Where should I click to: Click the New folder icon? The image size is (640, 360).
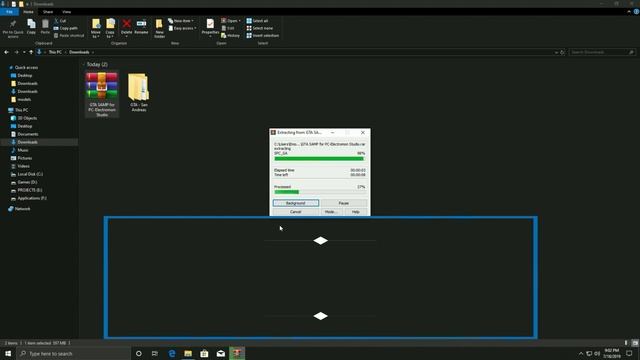pyautogui.click(x=159, y=24)
